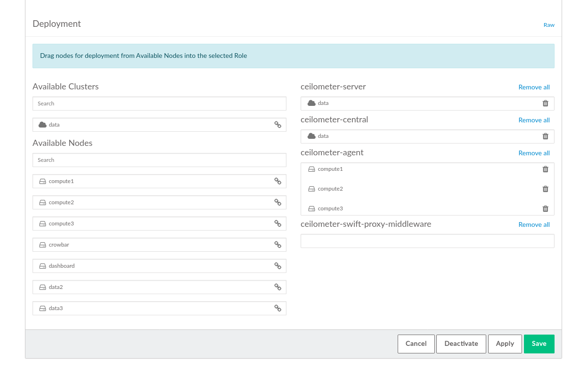This screenshot has width=588, height=376.
Task: Remove all nodes from ceilometer-agent
Action: [x=534, y=153]
